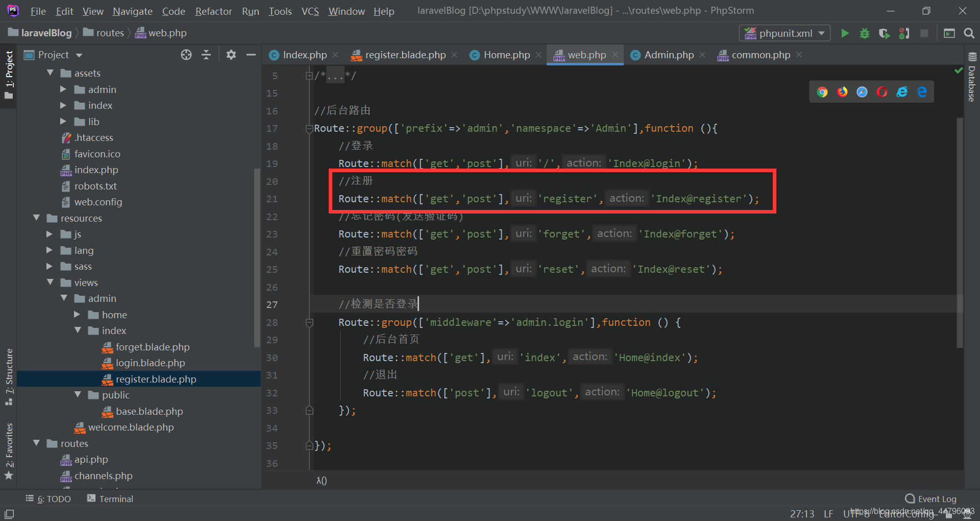Viewport: 980px width, 521px height.
Task: Open the Tools menu
Action: pos(280,11)
